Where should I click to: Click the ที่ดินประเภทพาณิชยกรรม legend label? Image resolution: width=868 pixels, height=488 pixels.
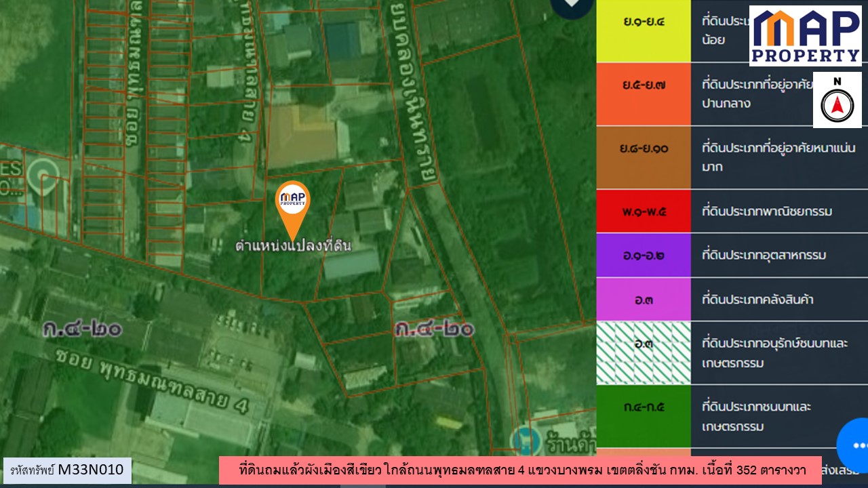(766, 211)
